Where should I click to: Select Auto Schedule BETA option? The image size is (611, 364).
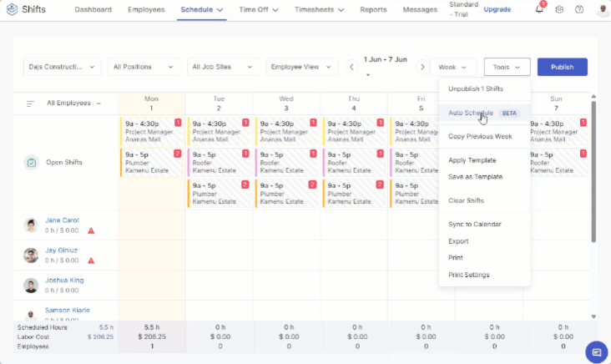pos(484,113)
